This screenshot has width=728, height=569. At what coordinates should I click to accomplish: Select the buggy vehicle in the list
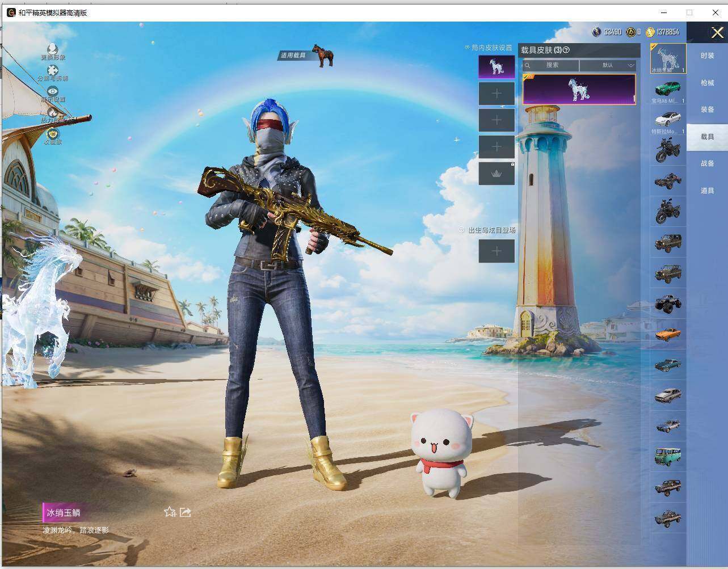pyautogui.click(x=668, y=181)
